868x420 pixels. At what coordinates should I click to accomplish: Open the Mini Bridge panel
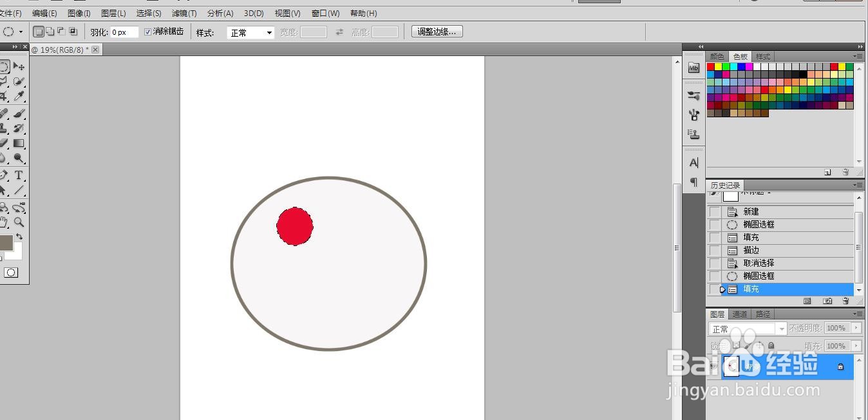[693, 68]
